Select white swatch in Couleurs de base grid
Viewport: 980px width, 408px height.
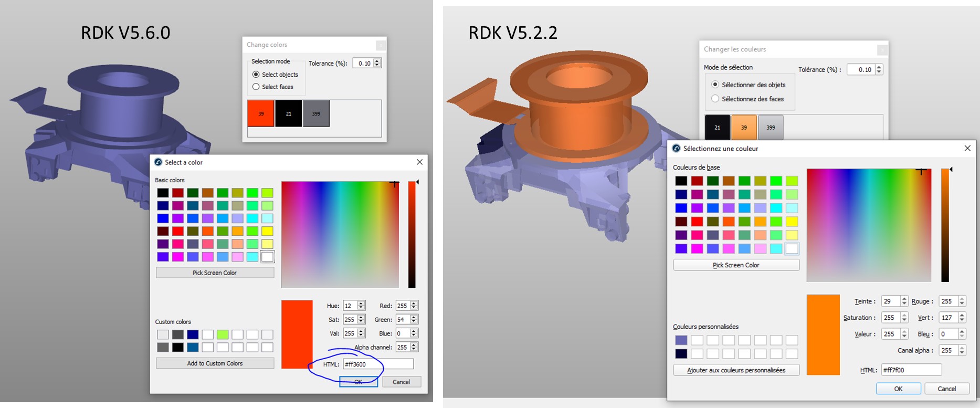792,248
